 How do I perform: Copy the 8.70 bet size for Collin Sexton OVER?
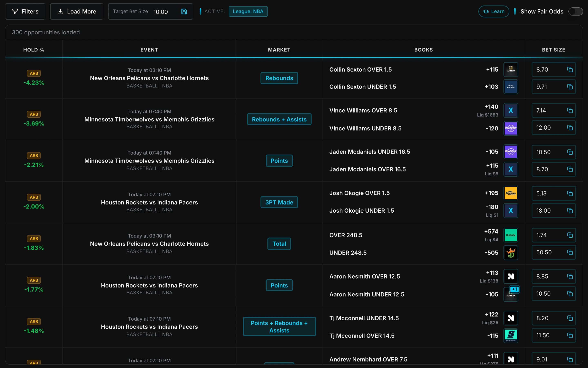pos(570,70)
